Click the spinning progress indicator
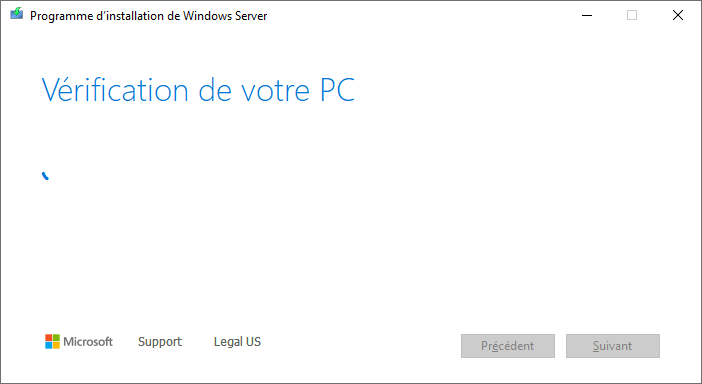702x384 pixels. pyautogui.click(x=45, y=176)
